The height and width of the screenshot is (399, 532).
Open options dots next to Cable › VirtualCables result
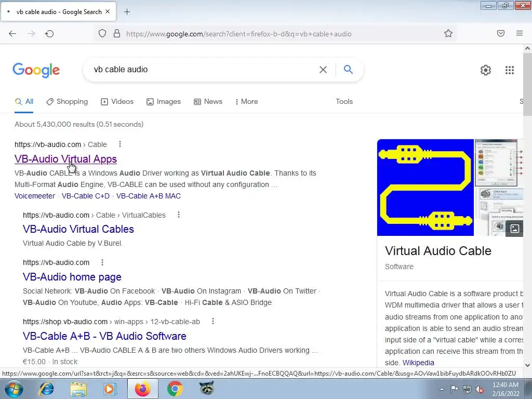pyautogui.click(x=179, y=215)
